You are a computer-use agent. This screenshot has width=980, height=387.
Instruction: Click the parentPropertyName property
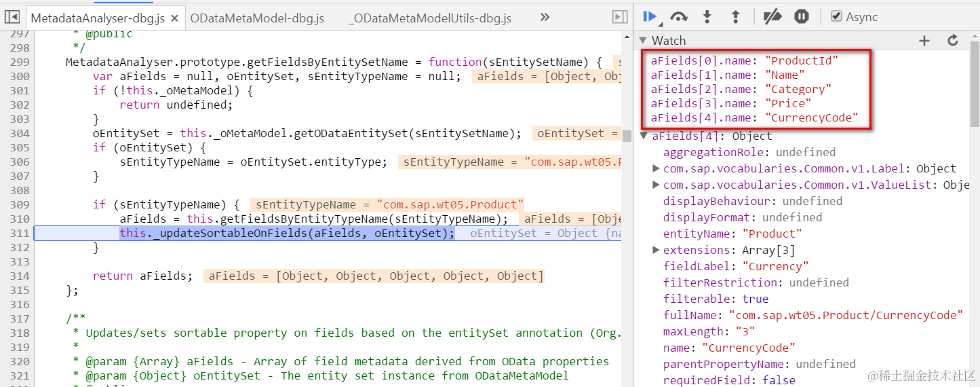coord(760,364)
